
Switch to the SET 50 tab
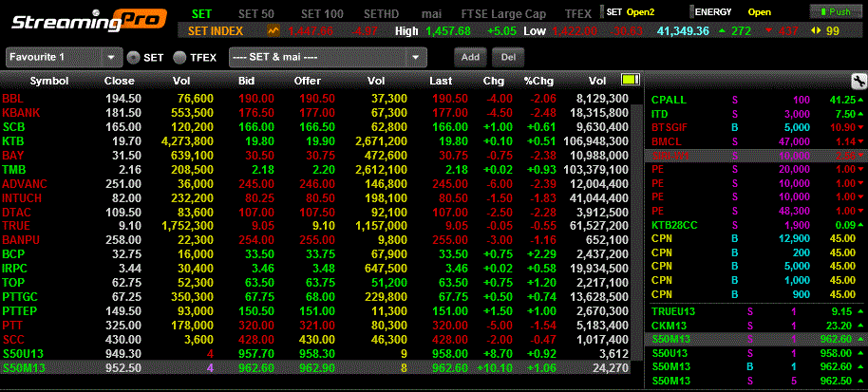click(x=256, y=13)
